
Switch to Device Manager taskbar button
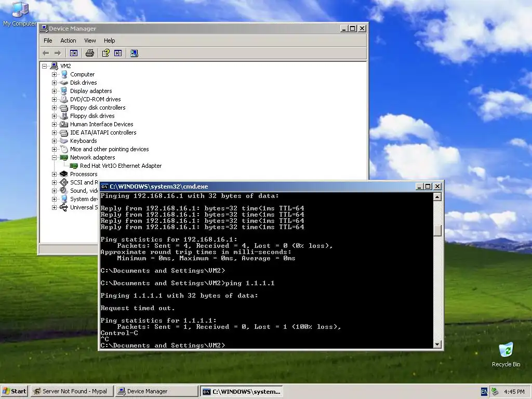click(156, 391)
